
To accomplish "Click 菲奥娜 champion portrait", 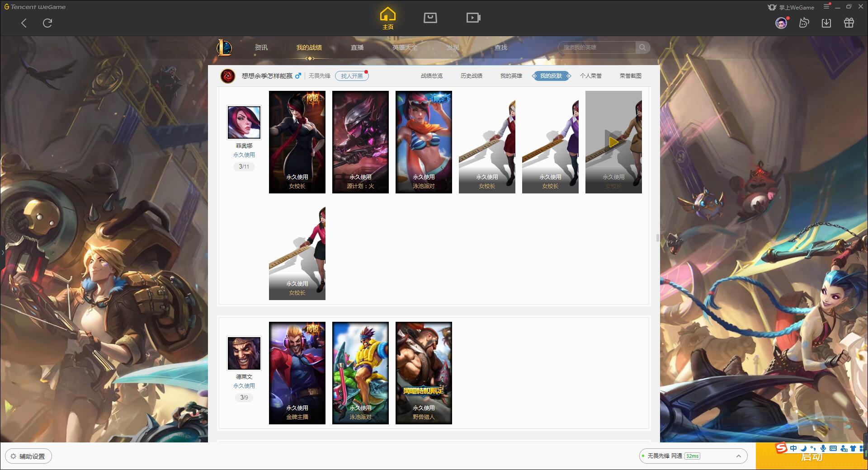I will click(x=244, y=122).
